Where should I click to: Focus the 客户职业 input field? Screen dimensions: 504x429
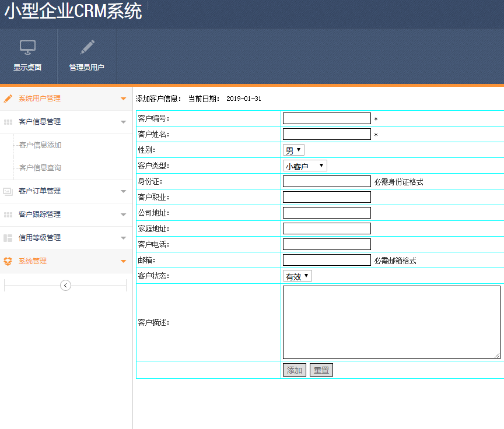(x=327, y=197)
